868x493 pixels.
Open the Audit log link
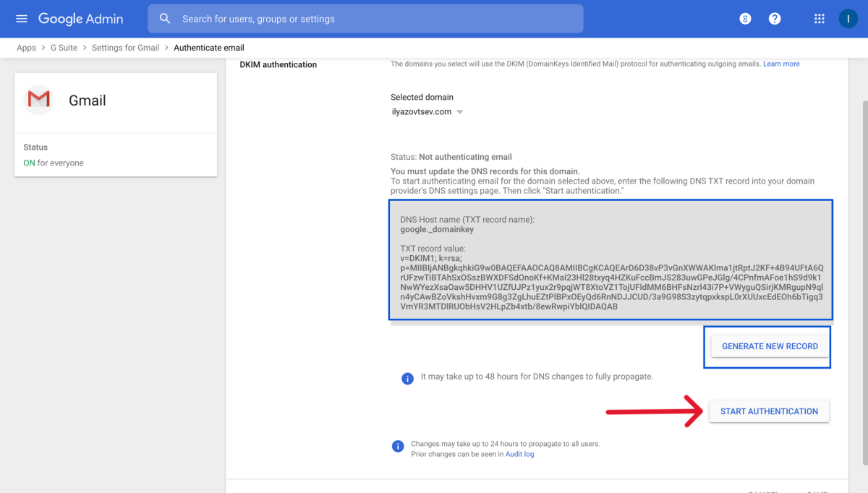519,454
